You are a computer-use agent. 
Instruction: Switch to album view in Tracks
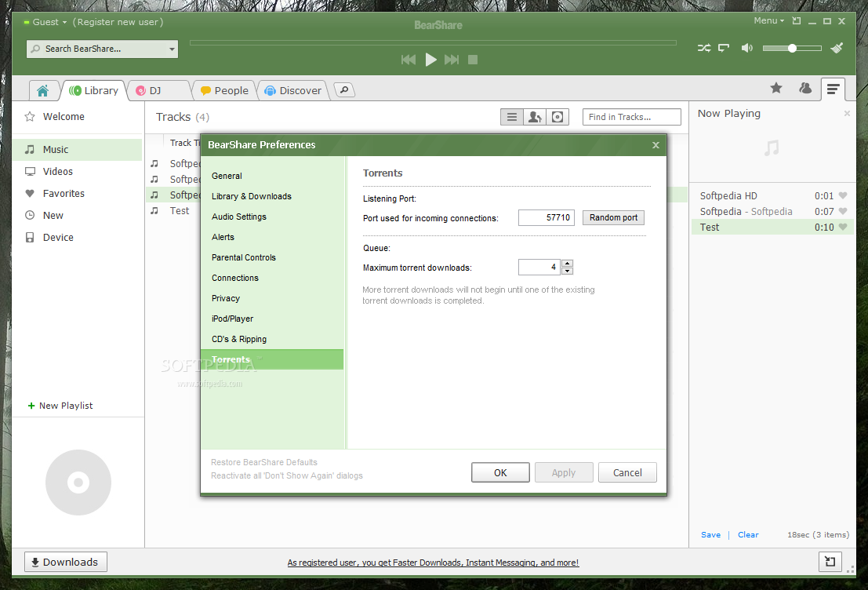[x=557, y=117]
